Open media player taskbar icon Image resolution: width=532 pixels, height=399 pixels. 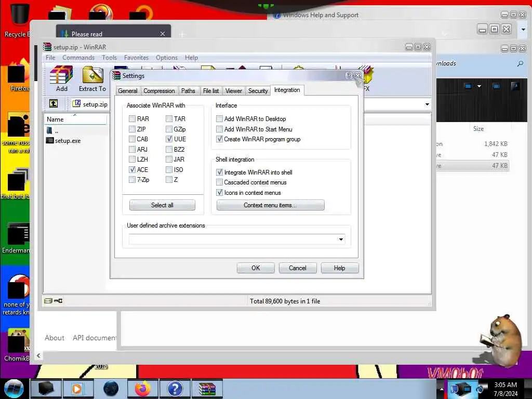point(77,389)
